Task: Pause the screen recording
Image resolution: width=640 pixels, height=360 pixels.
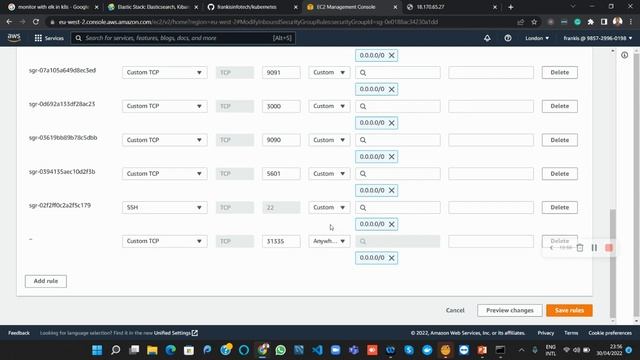Action: (594, 248)
